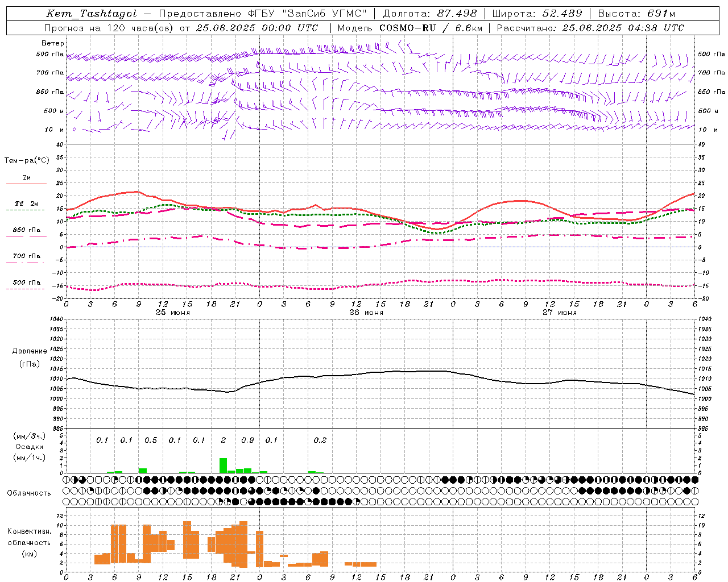
Task: Click the (мм/1ч.) units label
Action: 29,458
